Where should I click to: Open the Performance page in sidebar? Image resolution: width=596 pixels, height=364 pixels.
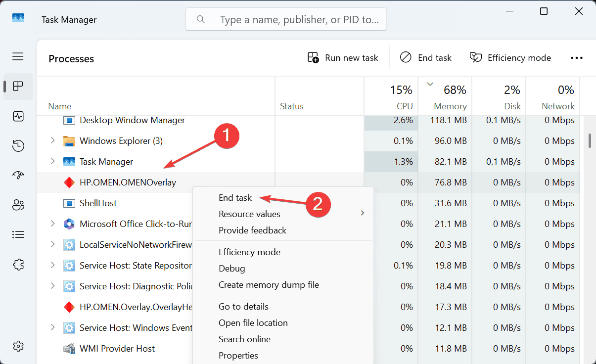18,116
